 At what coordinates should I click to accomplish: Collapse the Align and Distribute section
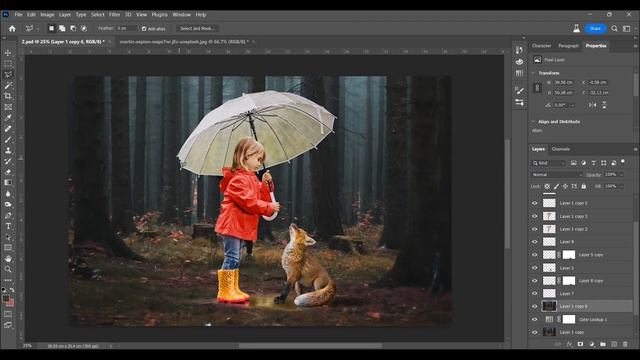533,122
